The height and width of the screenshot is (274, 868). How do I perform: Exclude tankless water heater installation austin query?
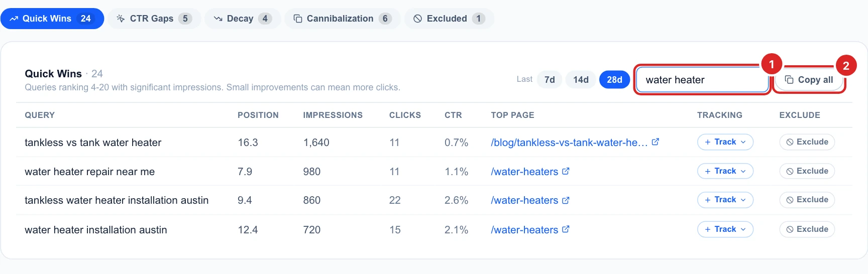pos(807,200)
